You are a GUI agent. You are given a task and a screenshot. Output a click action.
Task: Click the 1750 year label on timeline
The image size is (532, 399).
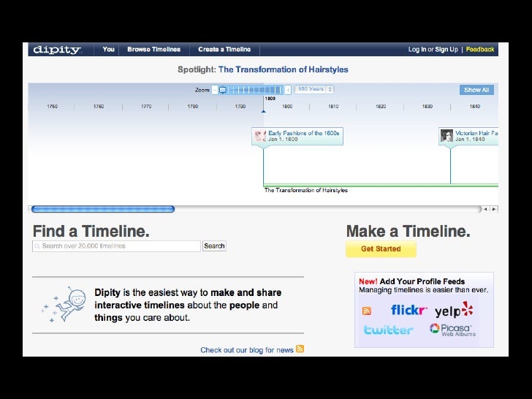53,107
